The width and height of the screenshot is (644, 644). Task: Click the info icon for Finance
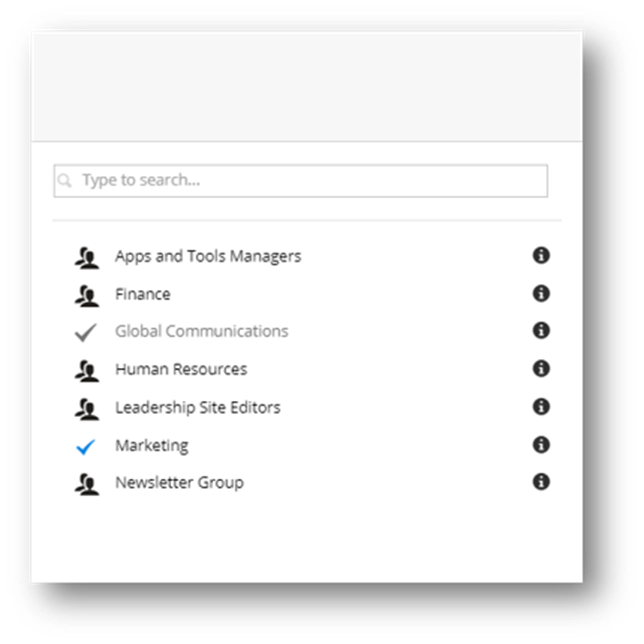(543, 293)
